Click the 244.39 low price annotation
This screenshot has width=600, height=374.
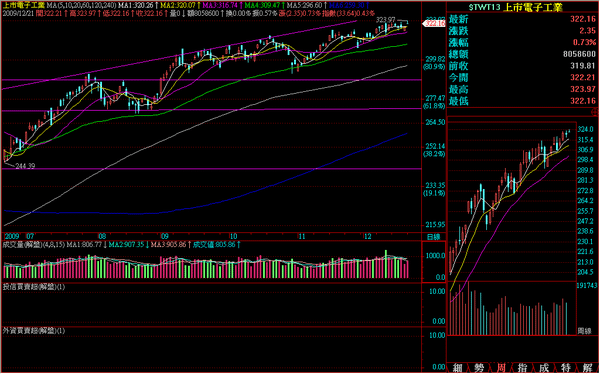pyautogui.click(x=25, y=166)
